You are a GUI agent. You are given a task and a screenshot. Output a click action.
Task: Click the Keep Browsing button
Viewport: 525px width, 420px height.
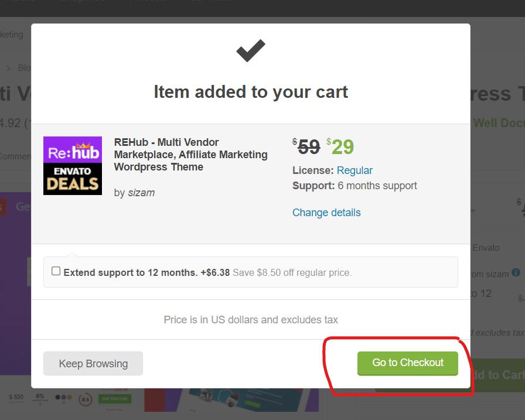[93, 363]
